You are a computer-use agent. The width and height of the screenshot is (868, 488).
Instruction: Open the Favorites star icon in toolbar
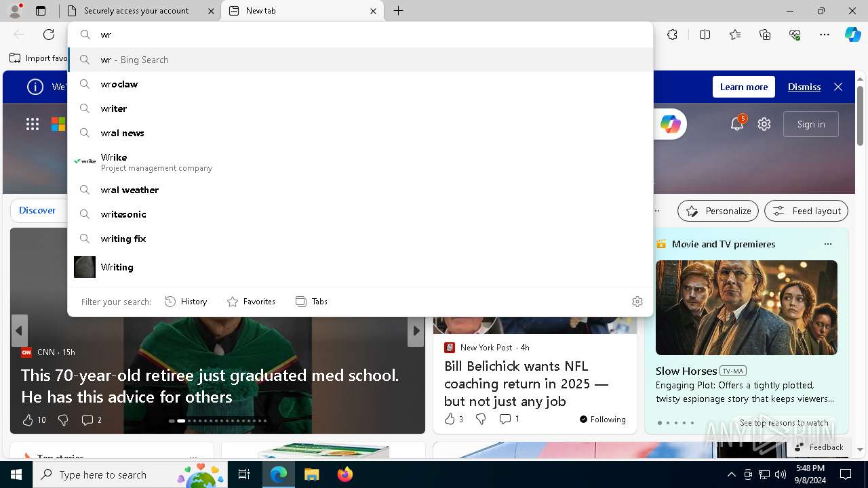pos(735,35)
